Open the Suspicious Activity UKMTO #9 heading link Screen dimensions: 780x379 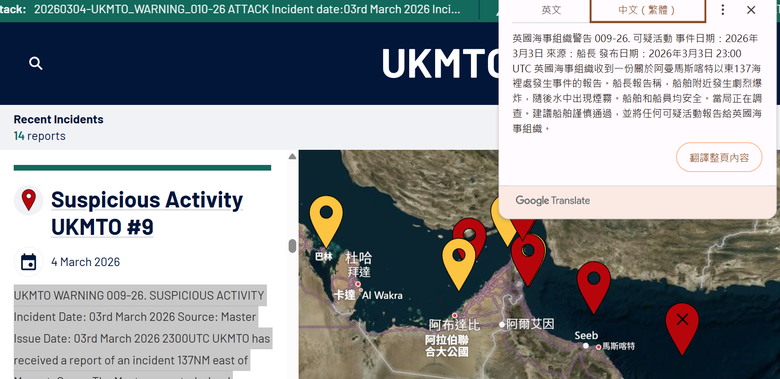(x=147, y=213)
